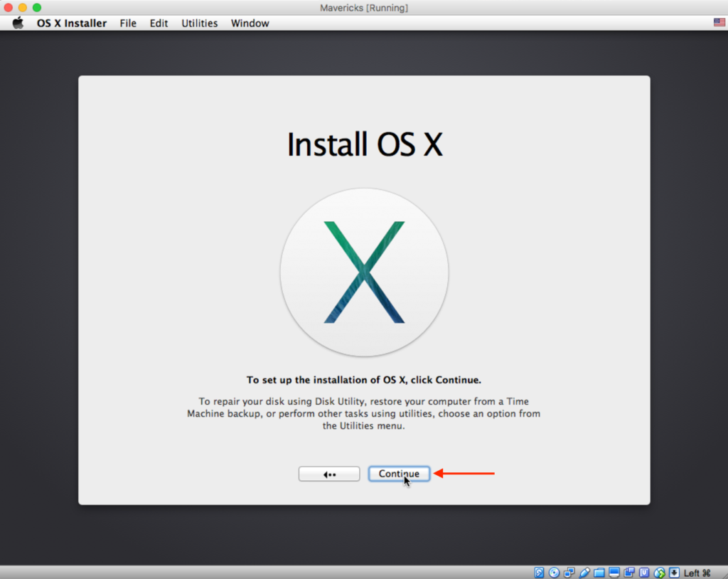Viewport: 728px width, 579px height.
Task: Open the mouse integration status icon
Action: 660,572
